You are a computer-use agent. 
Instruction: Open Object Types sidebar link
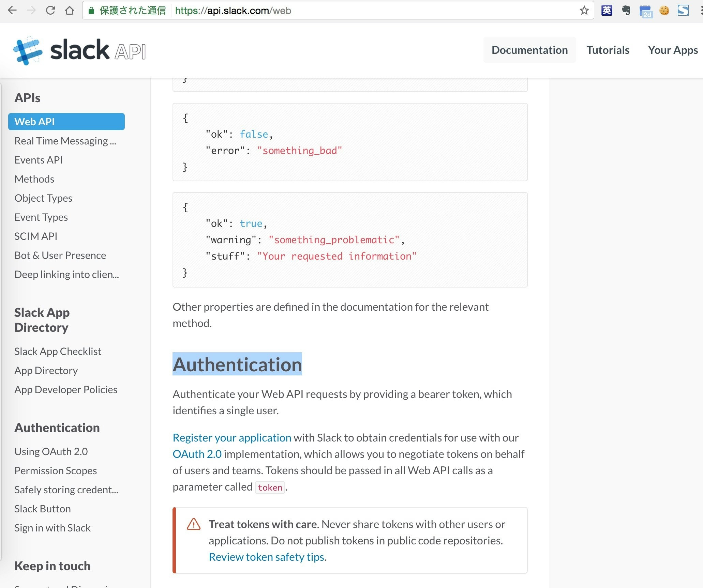(x=43, y=198)
